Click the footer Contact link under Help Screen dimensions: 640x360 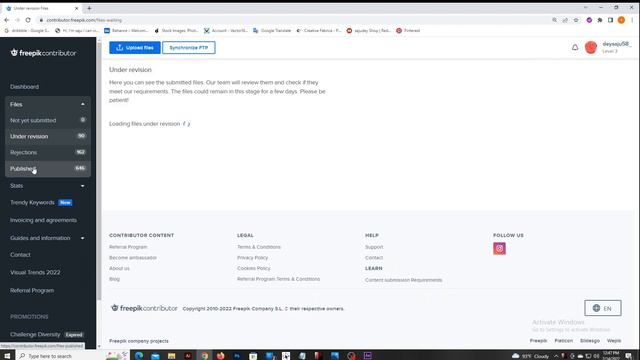(x=374, y=258)
